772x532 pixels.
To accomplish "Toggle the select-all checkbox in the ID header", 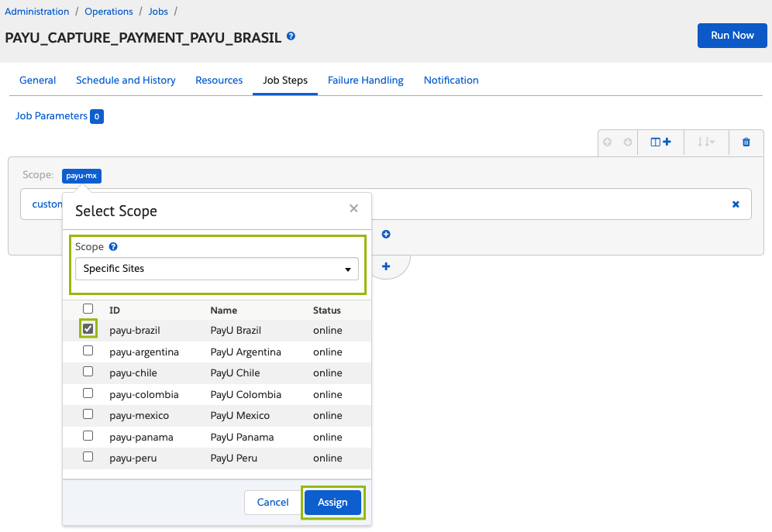I will (x=88, y=308).
